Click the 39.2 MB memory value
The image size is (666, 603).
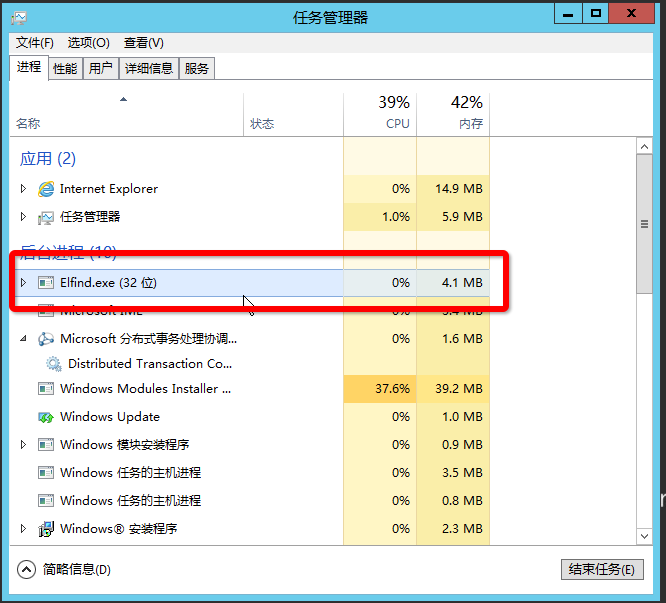pos(459,389)
